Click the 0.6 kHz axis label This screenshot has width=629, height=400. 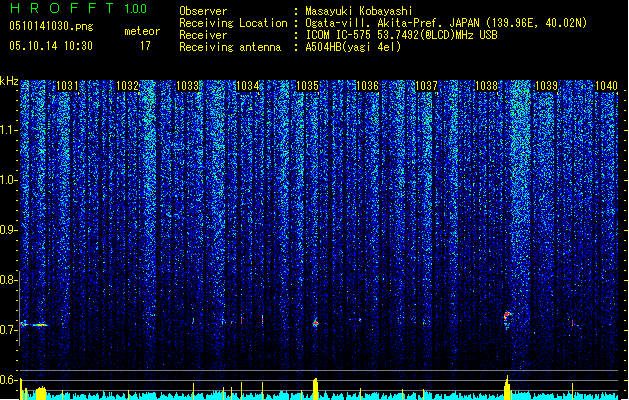[x=8, y=380]
